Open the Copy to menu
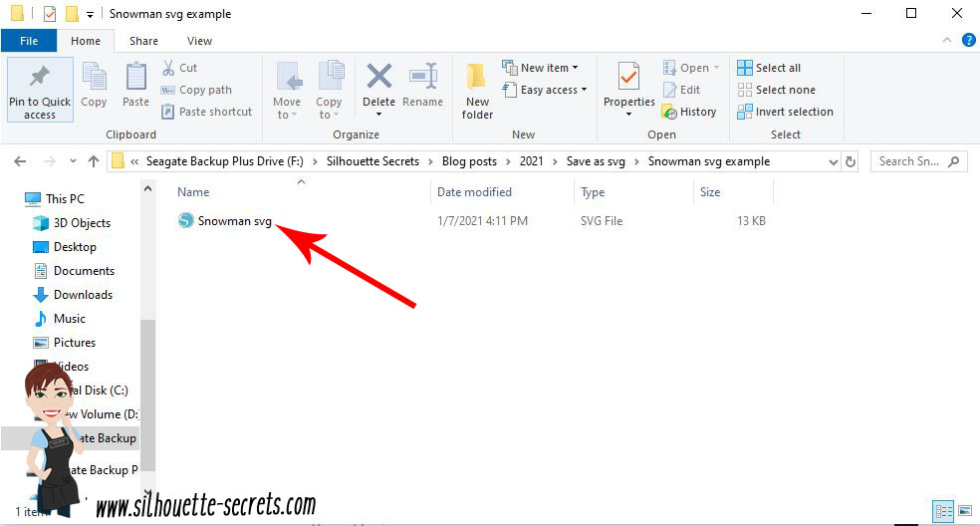 click(329, 90)
